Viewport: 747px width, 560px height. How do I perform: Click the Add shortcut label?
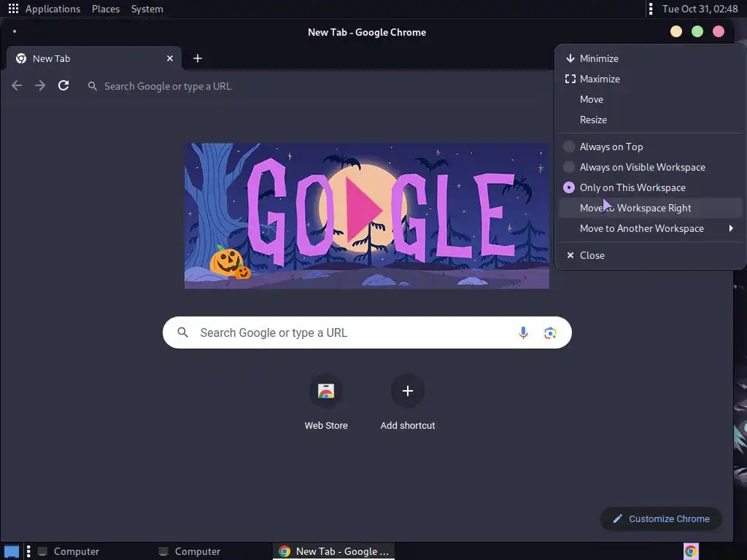click(x=407, y=425)
